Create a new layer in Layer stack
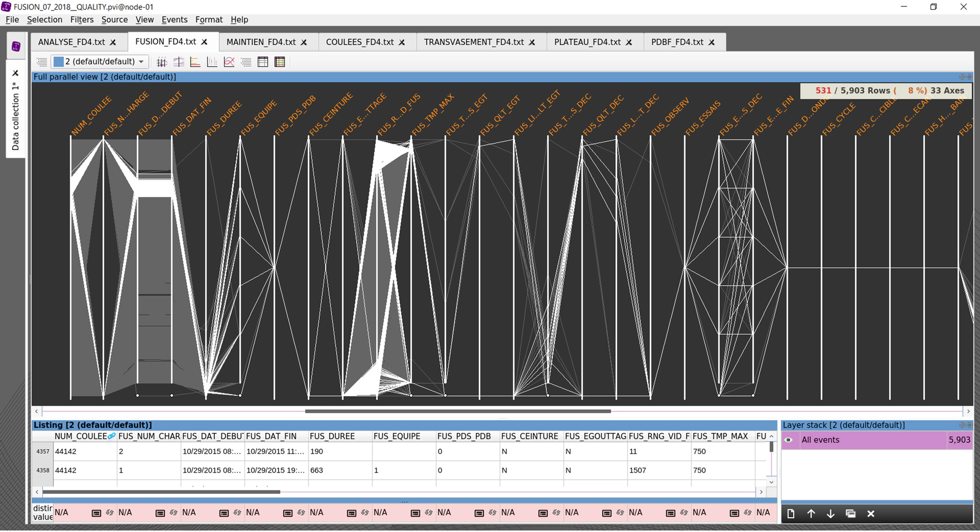The width and height of the screenshot is (980, 532). (x=791, y=514)
